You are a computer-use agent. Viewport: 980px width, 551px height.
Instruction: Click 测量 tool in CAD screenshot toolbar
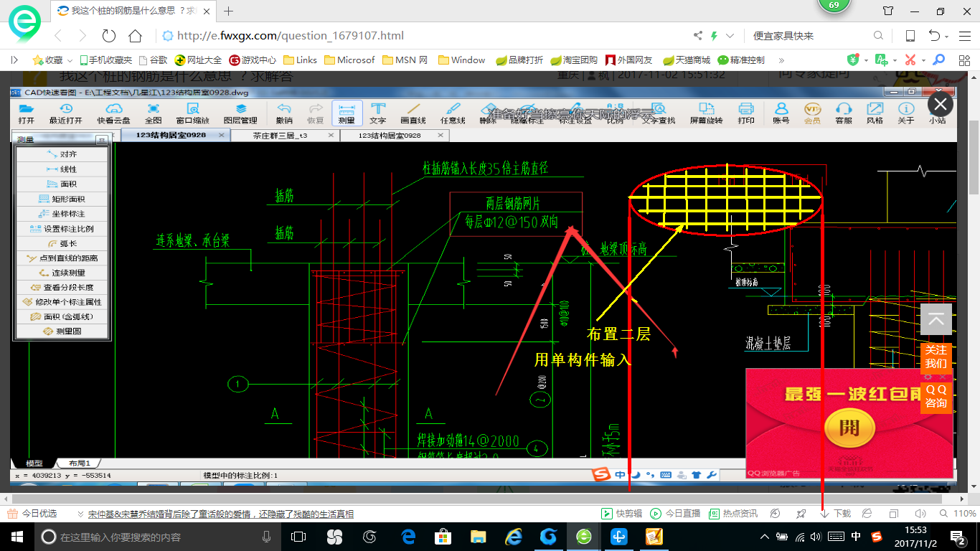[347, 113]
